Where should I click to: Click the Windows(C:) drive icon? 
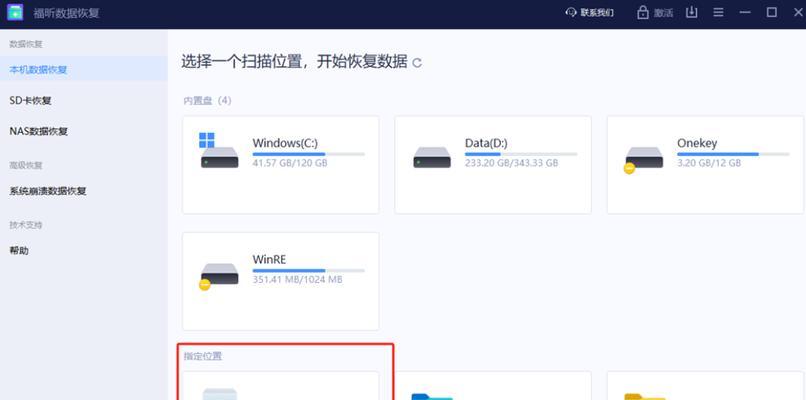(219, 151)
